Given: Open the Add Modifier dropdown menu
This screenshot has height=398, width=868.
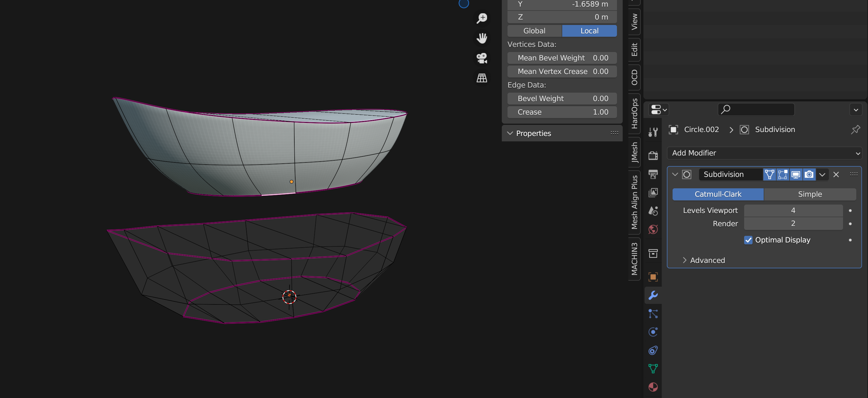Looking at the screenshot, I should coord(764,153).
